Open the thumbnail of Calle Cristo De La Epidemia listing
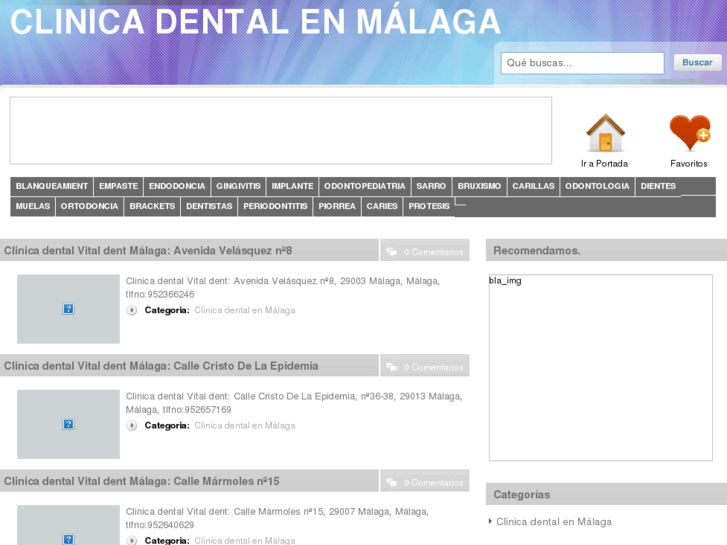 (68, 424)
